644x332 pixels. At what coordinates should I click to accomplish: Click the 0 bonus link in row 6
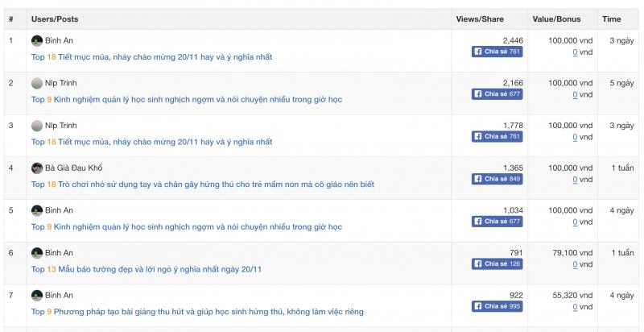click(x=575, y=264)
